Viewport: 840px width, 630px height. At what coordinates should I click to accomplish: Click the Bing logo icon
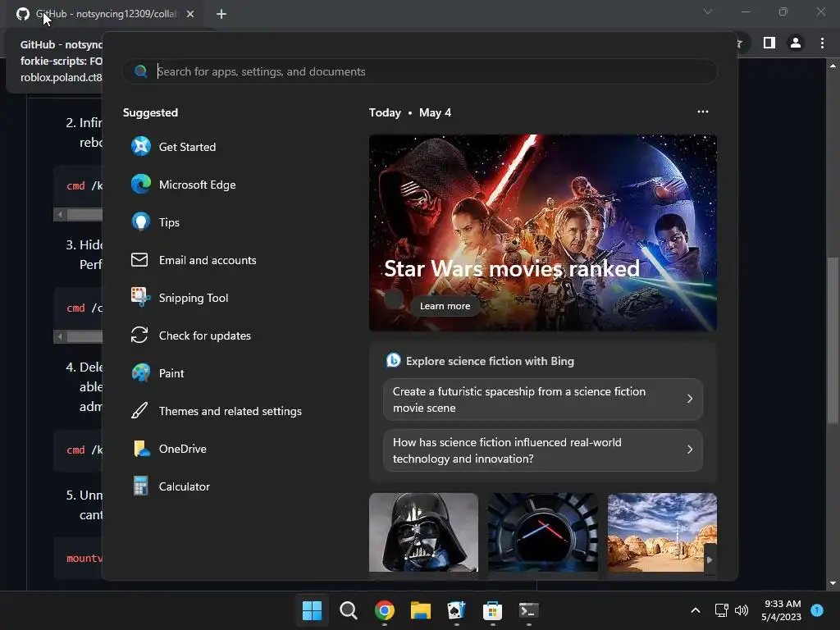coord(393,361)
